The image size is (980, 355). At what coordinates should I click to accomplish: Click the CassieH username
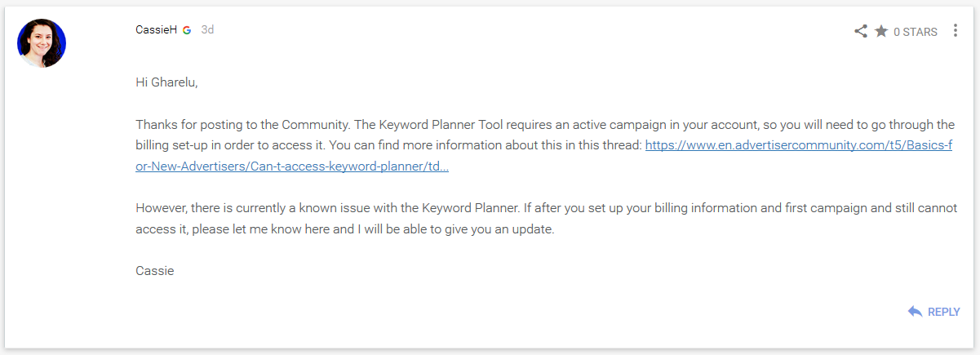pyautogui.click(x=156, y=30)
